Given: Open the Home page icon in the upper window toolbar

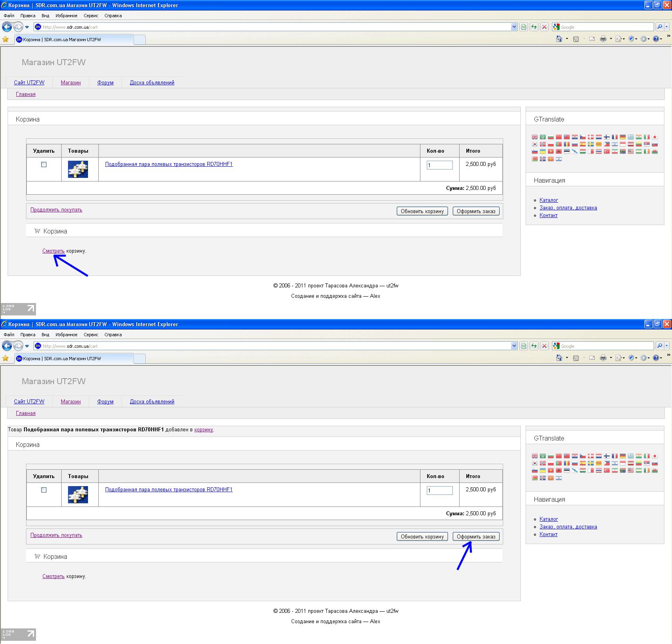Looking at the screenshot, I should [x=559, y=39].
